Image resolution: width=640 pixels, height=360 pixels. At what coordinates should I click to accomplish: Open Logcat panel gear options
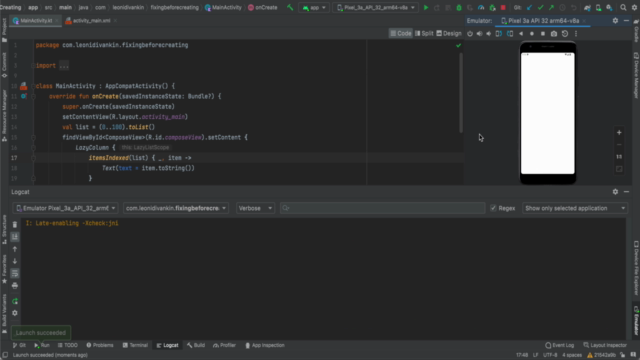[x=615, y=192]
